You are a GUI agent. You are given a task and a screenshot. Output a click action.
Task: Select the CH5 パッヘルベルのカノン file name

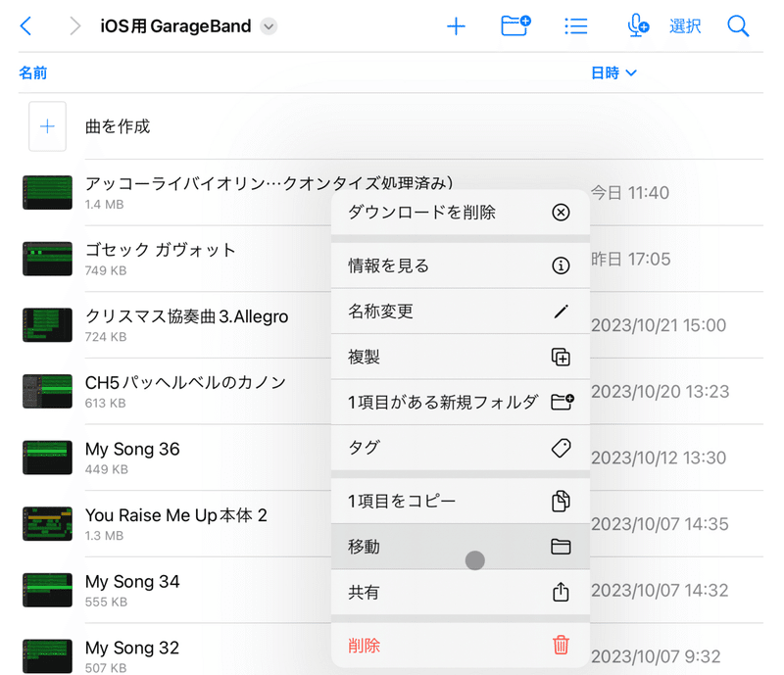(x=185, y=382)
